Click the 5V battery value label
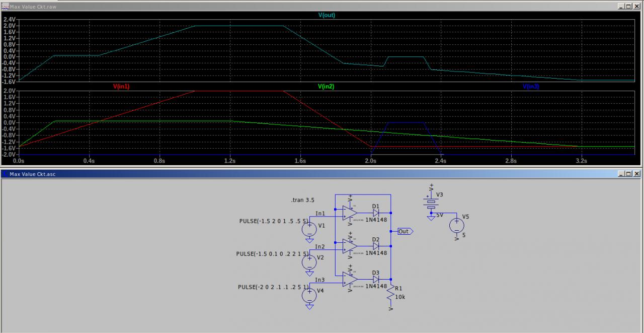The height and width of the screenshot is (333, 644). pyautogui.click(x=439, y=215)
